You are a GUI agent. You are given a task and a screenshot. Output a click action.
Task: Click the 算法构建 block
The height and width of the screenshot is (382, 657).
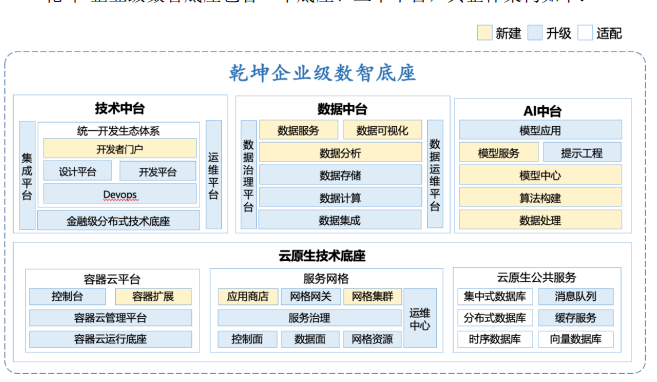541,198
